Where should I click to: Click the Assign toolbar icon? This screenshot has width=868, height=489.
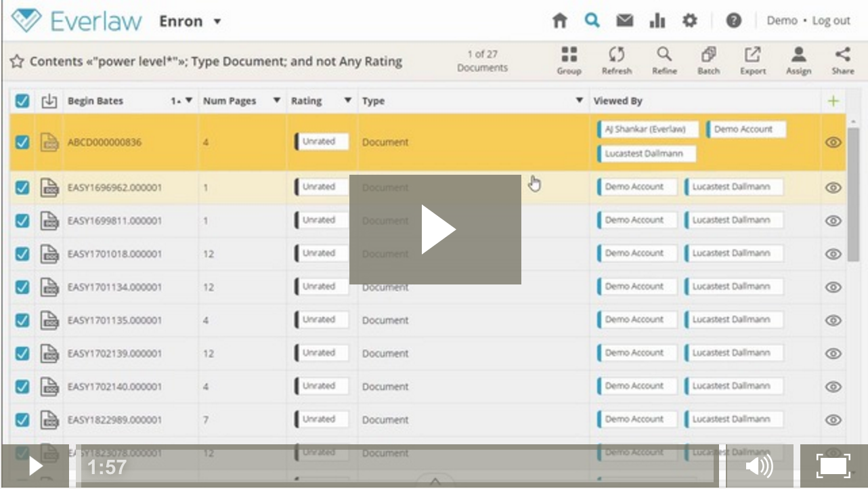(x=799, y=60)
